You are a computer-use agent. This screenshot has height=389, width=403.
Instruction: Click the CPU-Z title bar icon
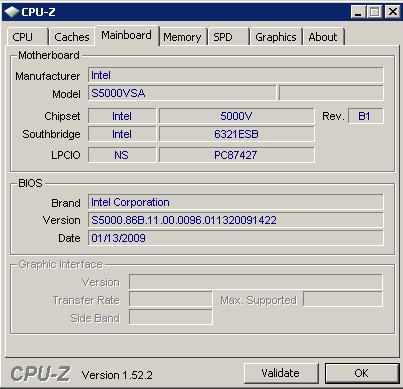11,12
